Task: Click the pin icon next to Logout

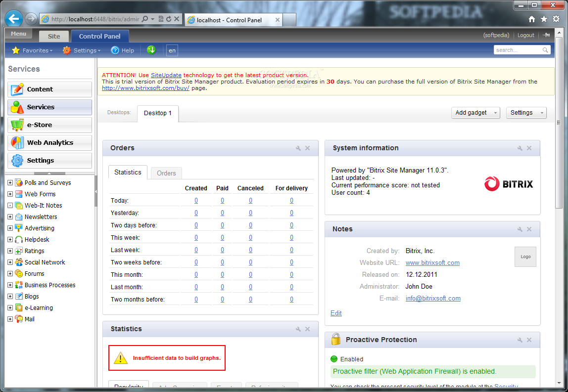Action: click(547, 35)
